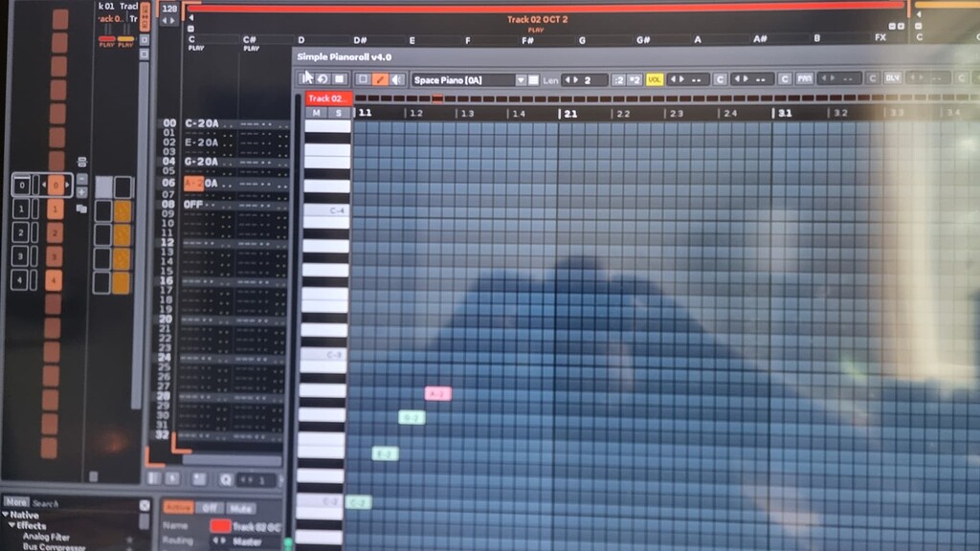Click the C# column header in pattern editor
The image size is (980, 551).
tap(250, 40)
